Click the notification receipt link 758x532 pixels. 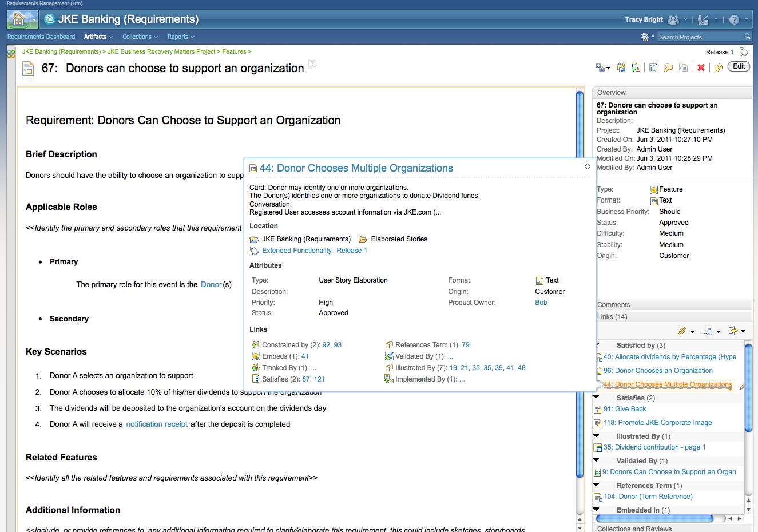(157, 424)
